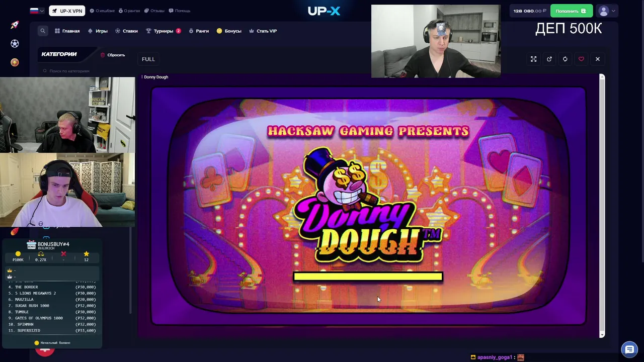
Task: Click SPINMAN row in bonus list
Action: tap(52, 324)
